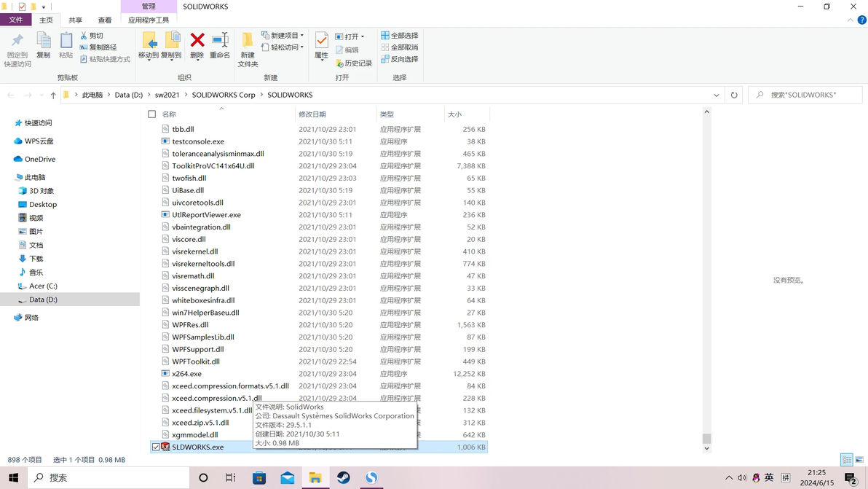Select all items in folder
Image resolution: width=868 pixels, height=489 pixels.
pos(399,36)
